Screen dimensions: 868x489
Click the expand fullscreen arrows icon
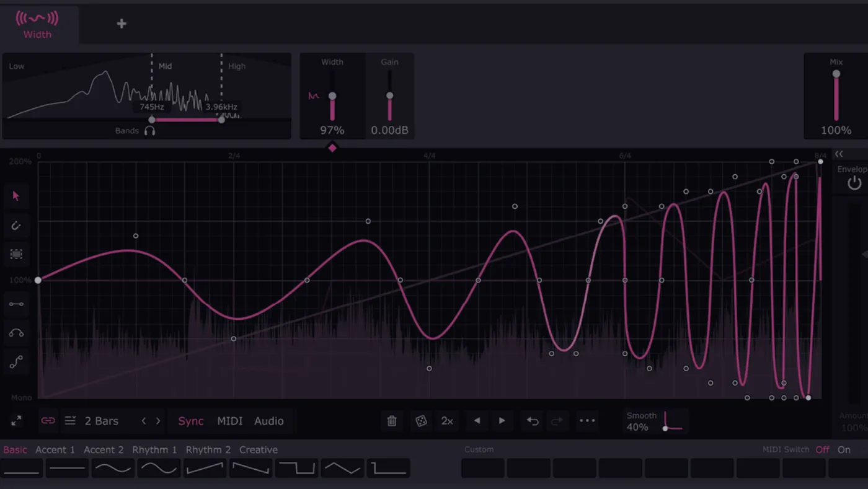[x=16, y=421]
